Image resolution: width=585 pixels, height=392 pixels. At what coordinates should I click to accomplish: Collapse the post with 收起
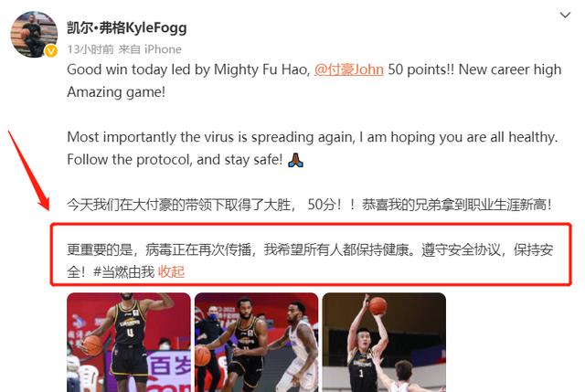click(x=171, y=272)
